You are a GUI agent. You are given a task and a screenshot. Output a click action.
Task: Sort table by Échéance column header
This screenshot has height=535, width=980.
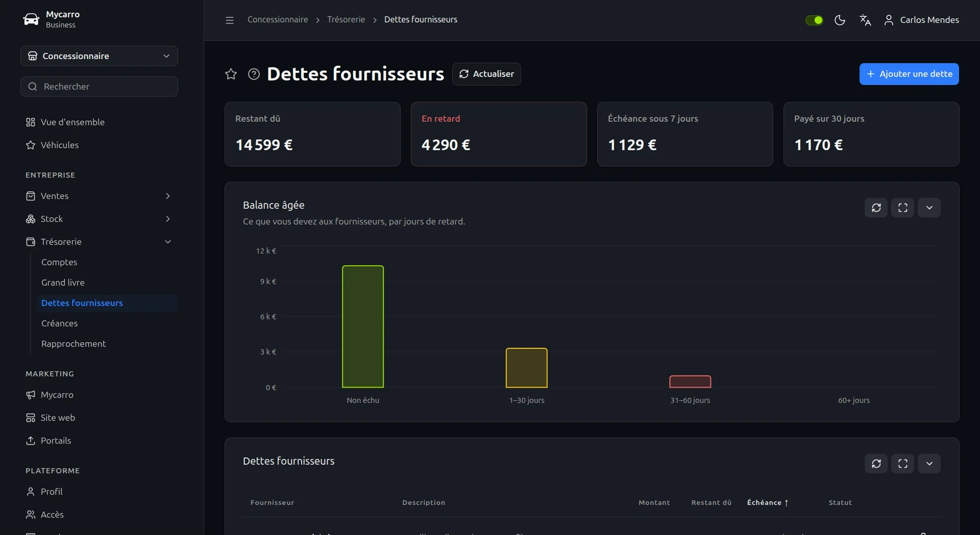click(x=767, y=503)
